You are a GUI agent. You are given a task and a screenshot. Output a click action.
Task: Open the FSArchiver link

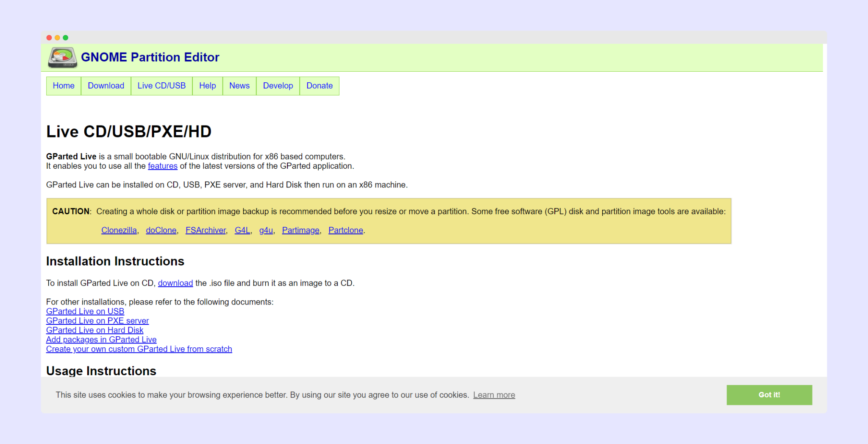pyautogui.click(x=206, y=230)
